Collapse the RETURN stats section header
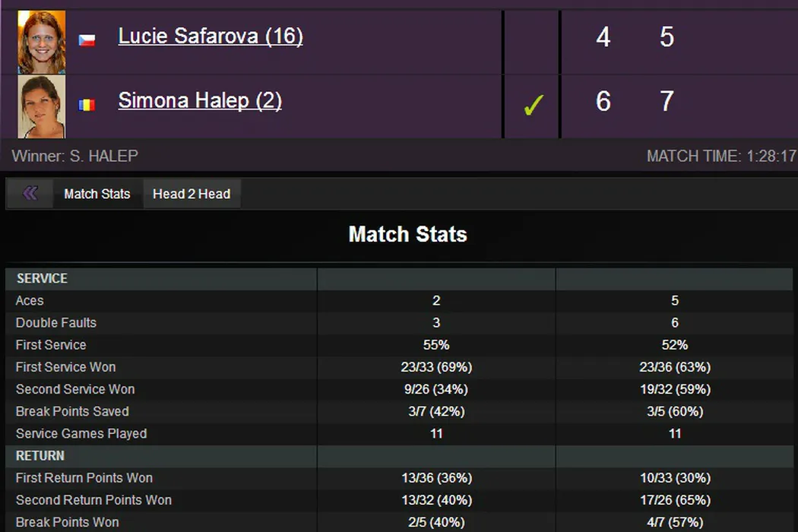Image resolution: width=798 pixels, height=532 pixels. pyautogui.click(x=40, y=455)
